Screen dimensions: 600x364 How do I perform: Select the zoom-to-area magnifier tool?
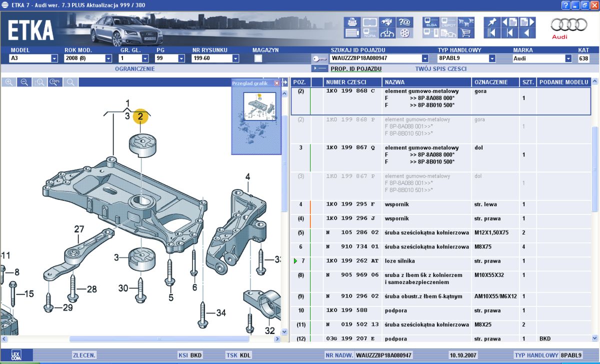(x=39, y=82)
